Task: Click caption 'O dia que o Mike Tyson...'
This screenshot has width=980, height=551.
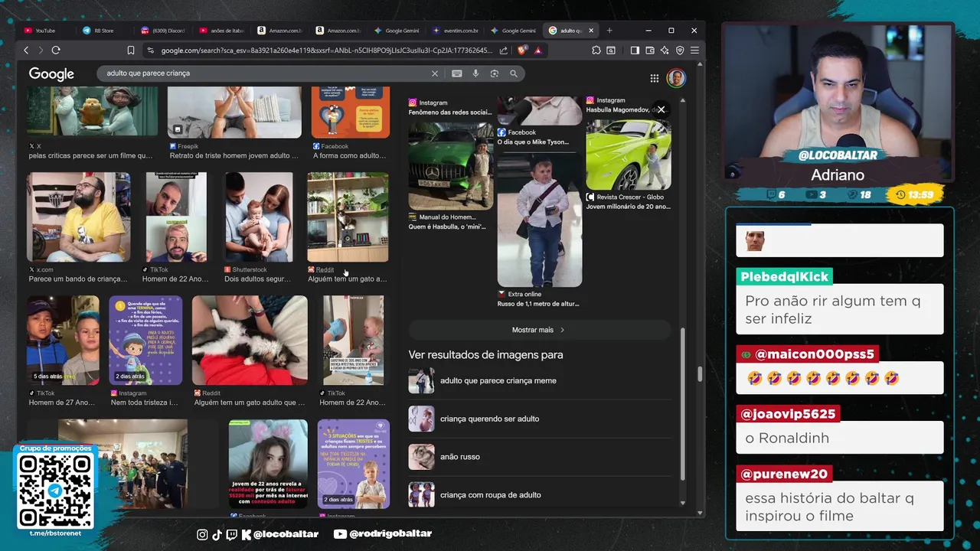Action: (x=533, y=142)
